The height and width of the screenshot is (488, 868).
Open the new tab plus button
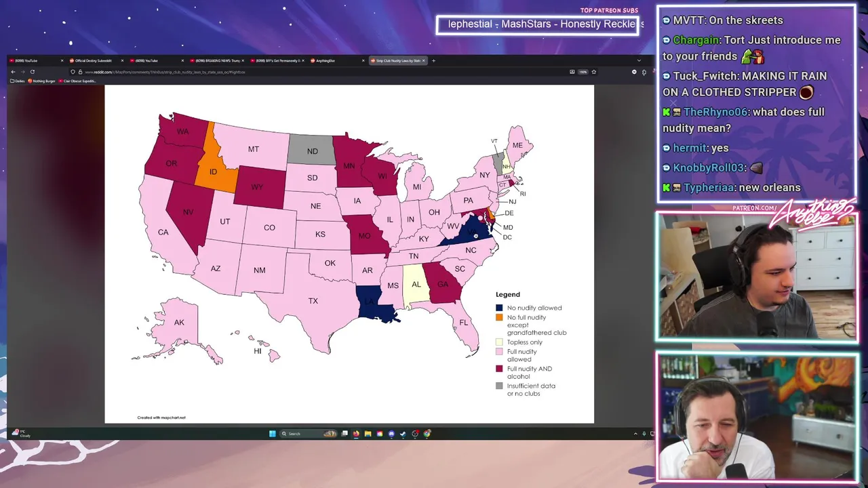(x=433, y=60)
